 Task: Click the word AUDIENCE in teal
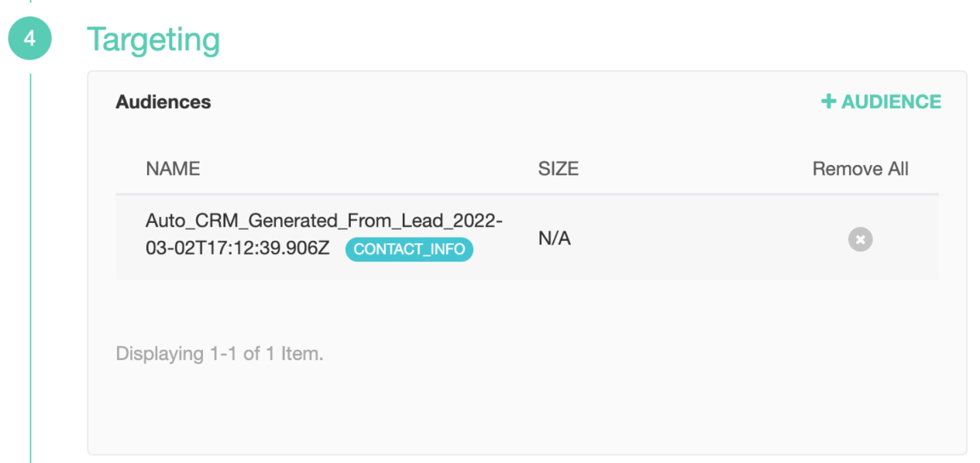click(x=891, y=101)
